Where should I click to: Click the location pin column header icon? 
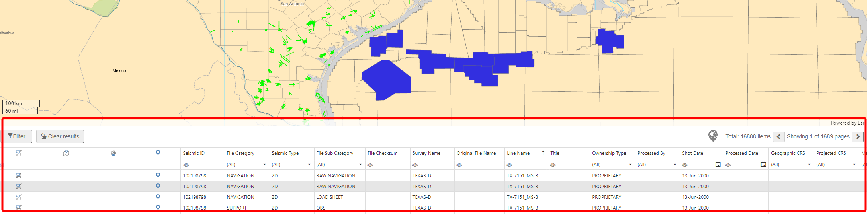click(158, 153)
